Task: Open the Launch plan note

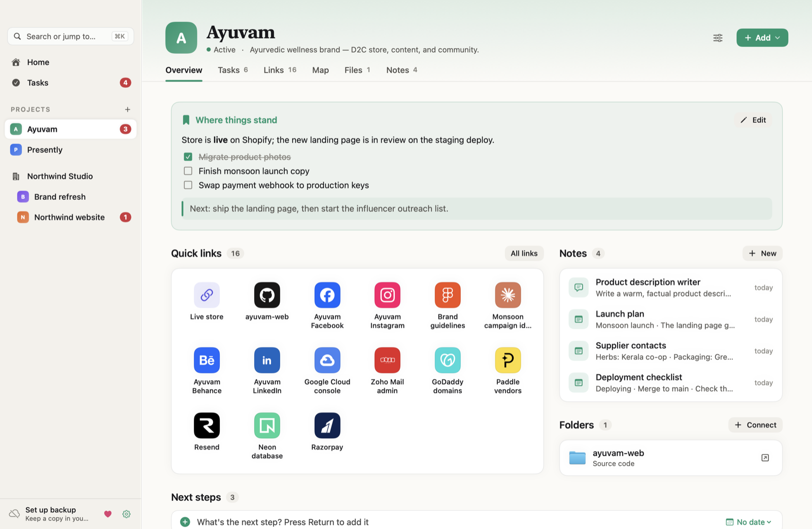Action: (x=671, y=320)
